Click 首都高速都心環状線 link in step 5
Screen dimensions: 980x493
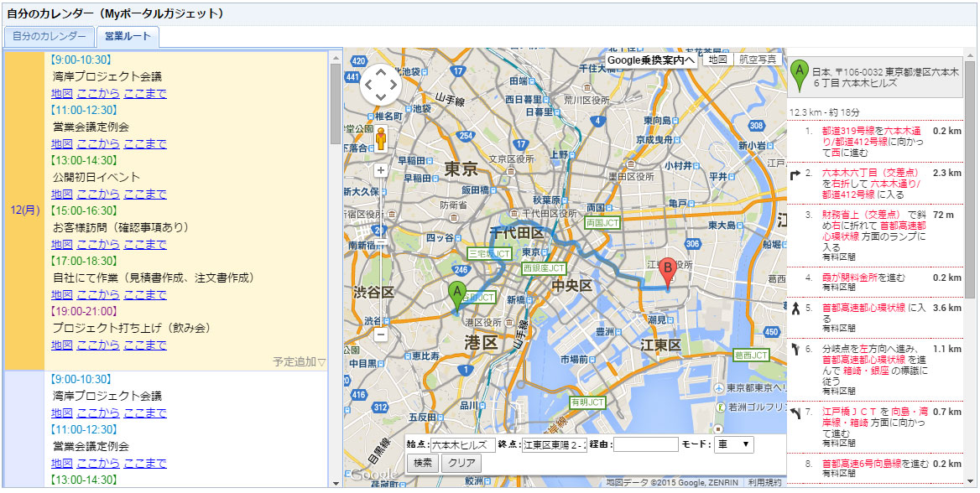pyautogui.click(x=863, y=308)
